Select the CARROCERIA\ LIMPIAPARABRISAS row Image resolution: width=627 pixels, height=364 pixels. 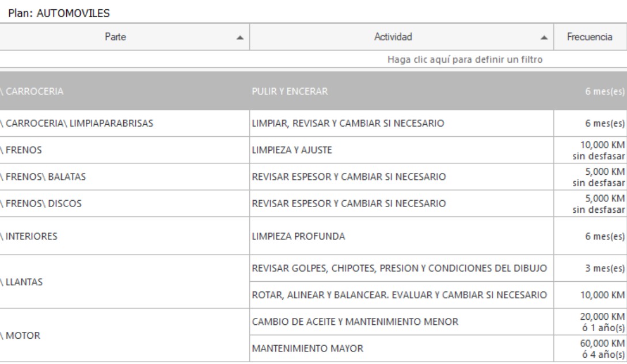pyautogui.click(x=313, y=123)
